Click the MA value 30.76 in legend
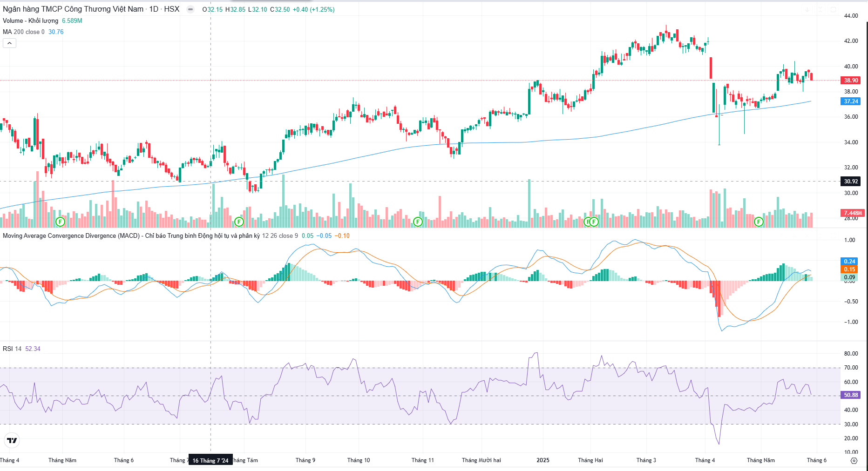Screen dimensions: 868x471 [56, 32]
